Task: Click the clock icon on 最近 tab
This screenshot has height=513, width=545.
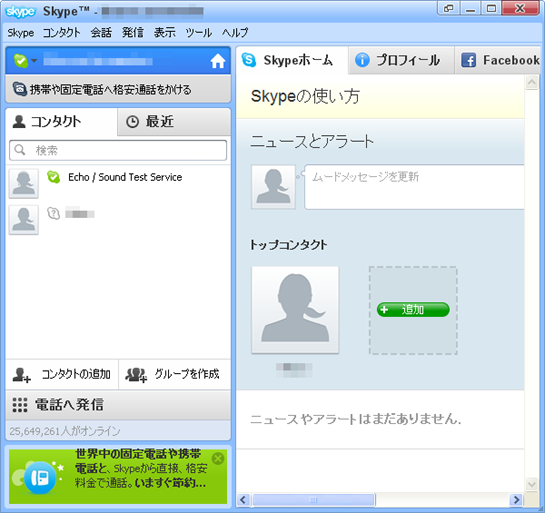Action: [x=132, y=122]
